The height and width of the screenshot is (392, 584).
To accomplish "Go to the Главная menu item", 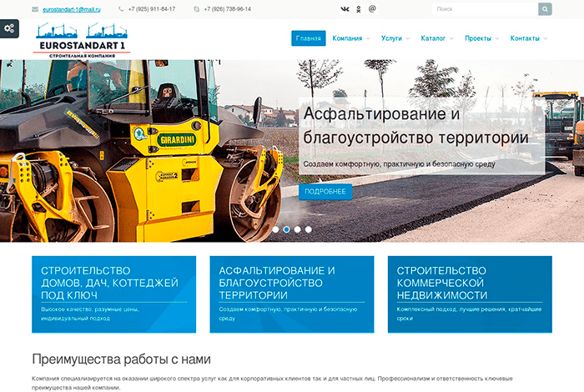I will [308, 38].
